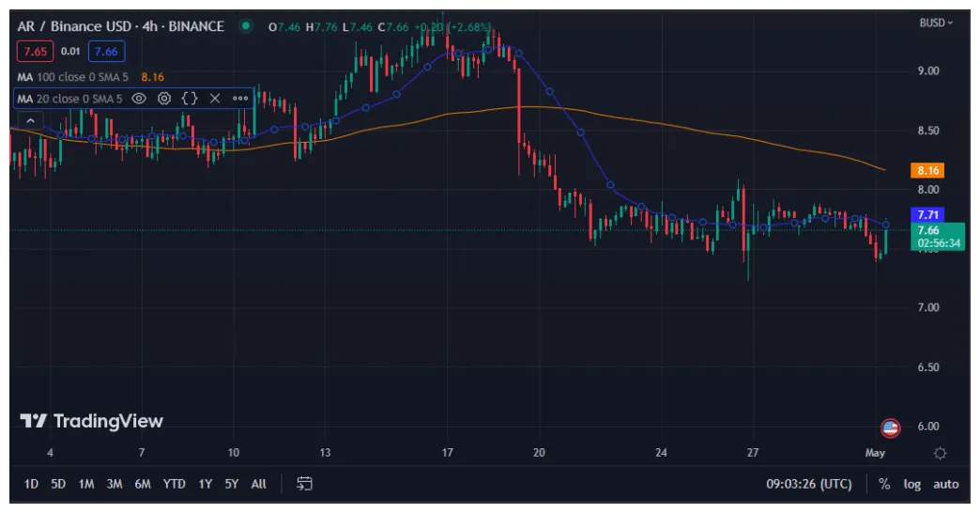980x513 pixels.
Task: Toggle visibility eye of MA 20 indicator
Action: coord(139,99)
